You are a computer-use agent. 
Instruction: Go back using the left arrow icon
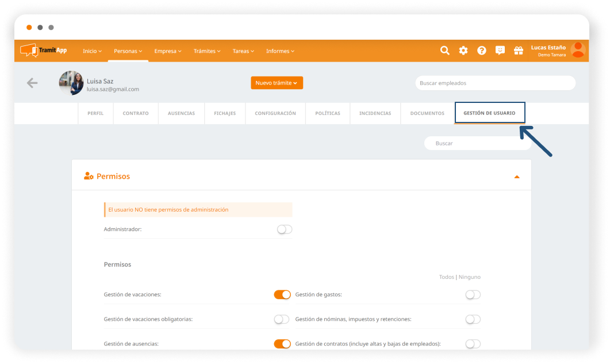[x=32, y=83]
